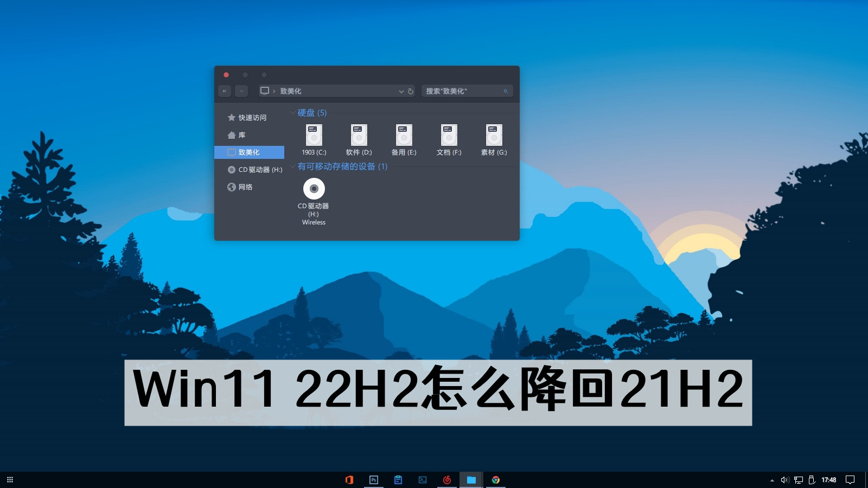Open the address bar history dropdown

(401, 91)
